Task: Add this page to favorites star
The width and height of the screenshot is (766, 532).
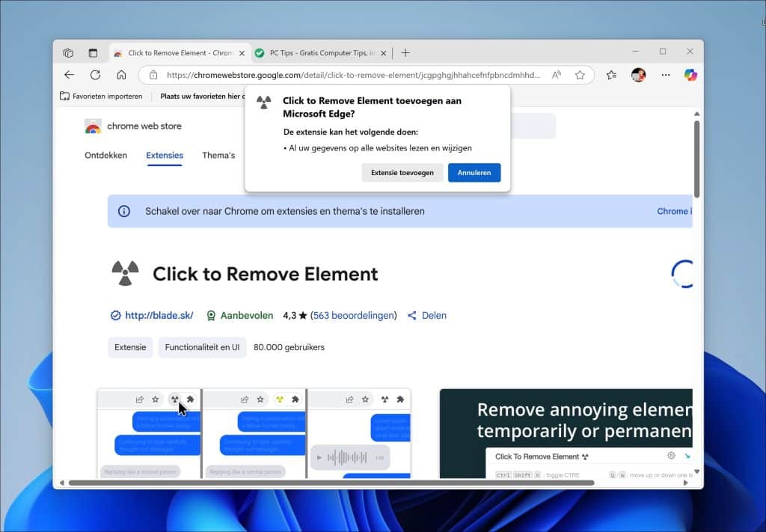Action: click(580, 76)
